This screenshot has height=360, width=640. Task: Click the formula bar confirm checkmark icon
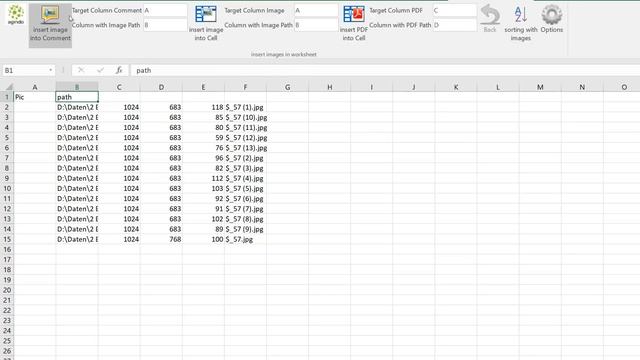[x=100, y=70]
